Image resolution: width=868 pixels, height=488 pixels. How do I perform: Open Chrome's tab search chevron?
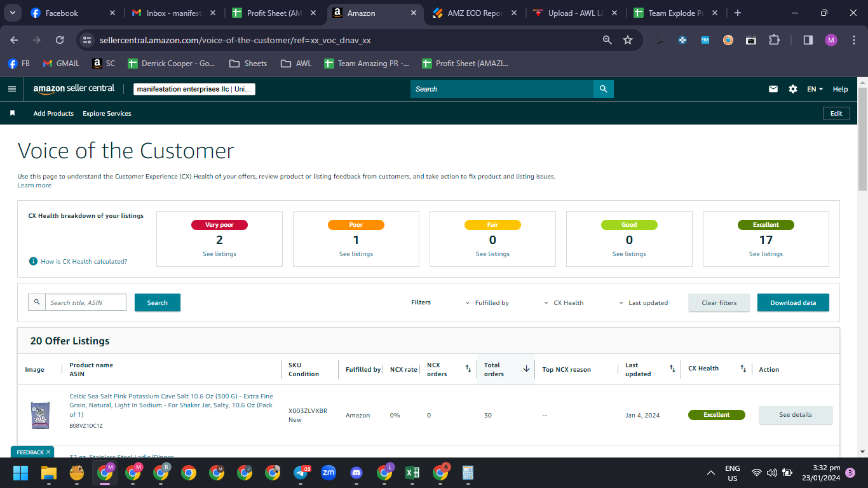point(13,13)
